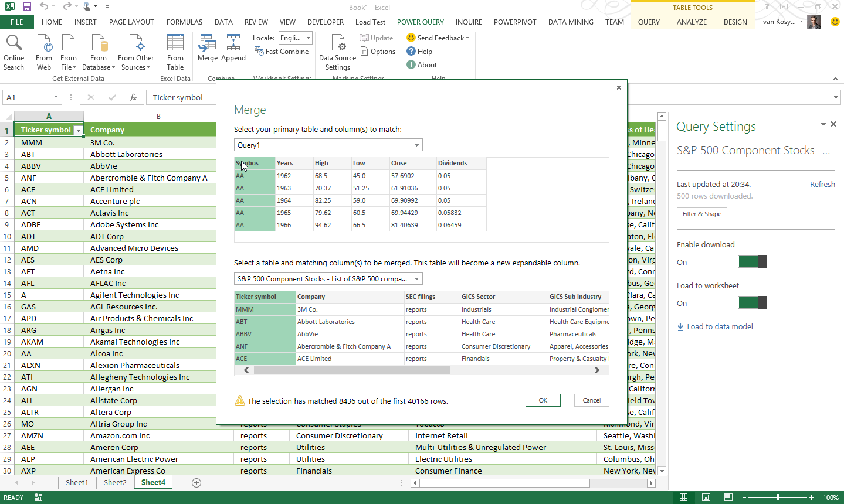The image size is (844, 504).
Task: Add a new sheet with plus icon
Action: pos(196,483)
